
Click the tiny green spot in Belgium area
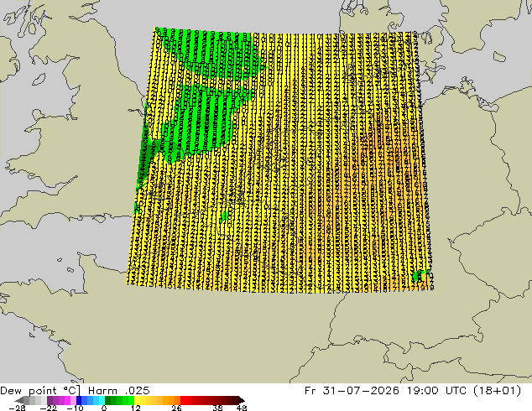coord(225,216)
